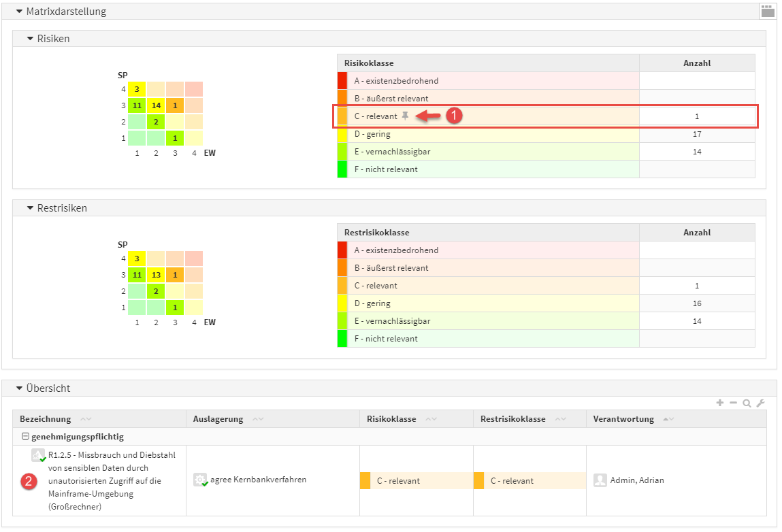Screen dimensions: 782x532
Task: Collapse the genehmigungspflichtig group row
Action: 25,437
